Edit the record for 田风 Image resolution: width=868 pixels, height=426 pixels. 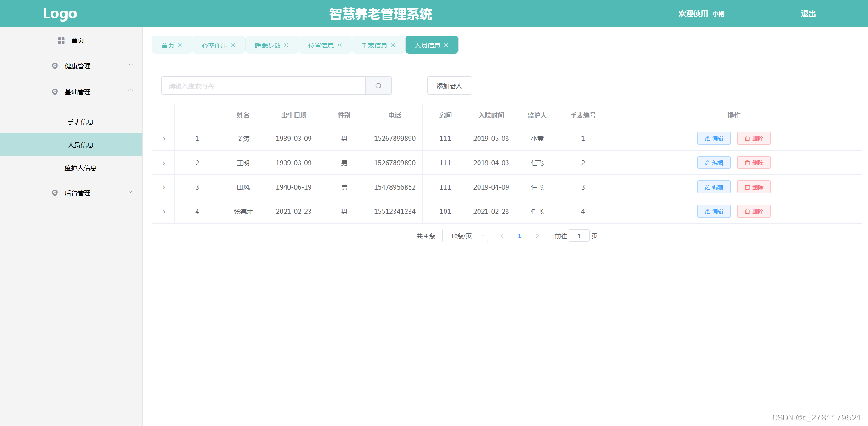[x=714, y=187]
